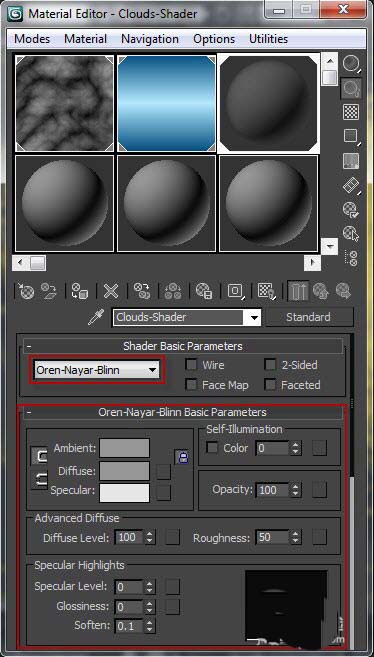Viewport: 374px width, 657px height.
Task: Click Show Shaded Material in Viewport icon
Action: pos(266,291)
